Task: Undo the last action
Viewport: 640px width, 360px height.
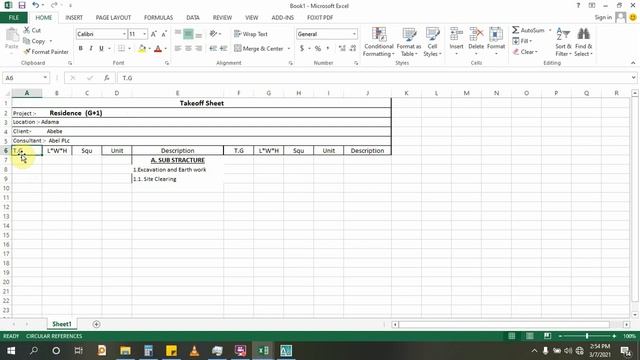Action: click(36, 5)
